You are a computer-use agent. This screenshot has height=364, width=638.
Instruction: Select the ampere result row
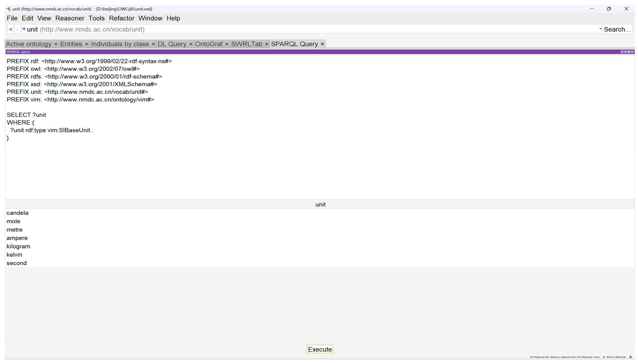[x=320, y=238]
